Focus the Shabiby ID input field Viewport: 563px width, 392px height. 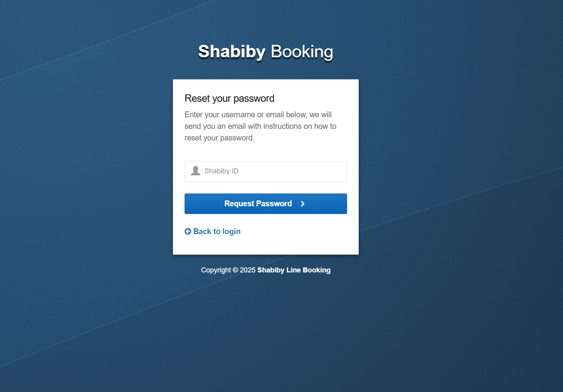271,171
